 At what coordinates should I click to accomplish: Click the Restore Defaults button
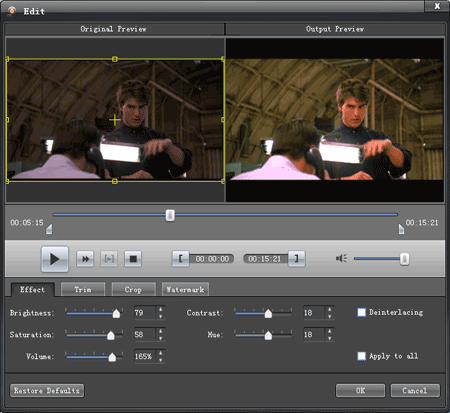[47, 390]
